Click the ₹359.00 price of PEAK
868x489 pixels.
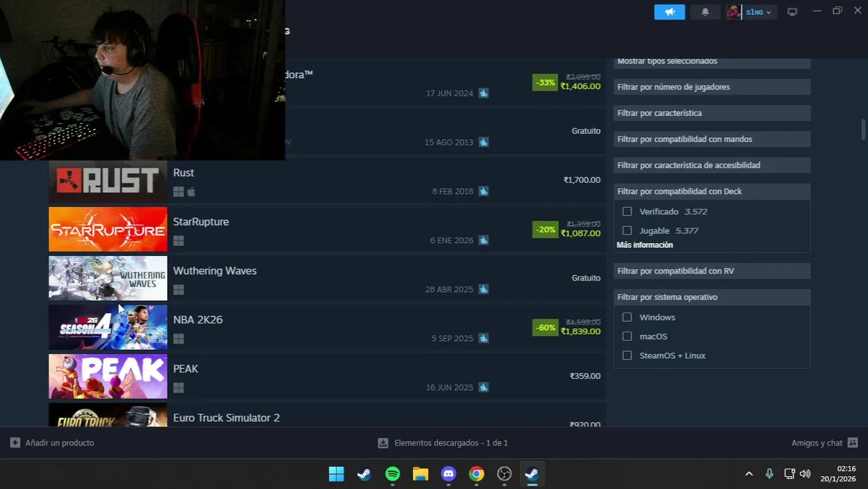pyautogui.click(x=585, y=376)
